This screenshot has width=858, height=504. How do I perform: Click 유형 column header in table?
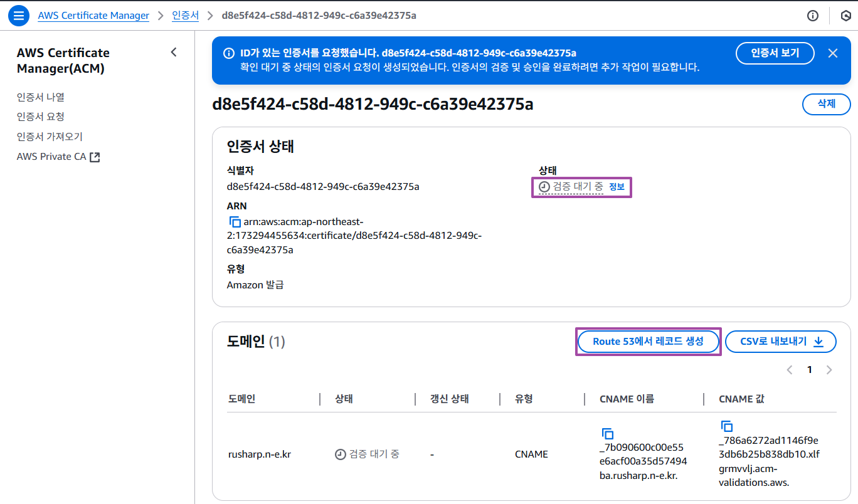(524, 399)
